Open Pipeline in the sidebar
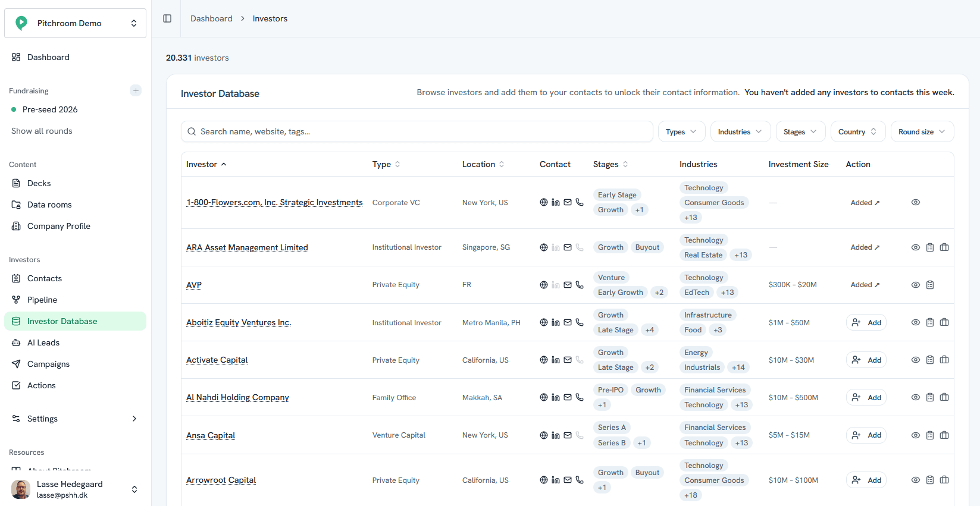This screenshot has height=506, width=980. (x=75, y=300)
